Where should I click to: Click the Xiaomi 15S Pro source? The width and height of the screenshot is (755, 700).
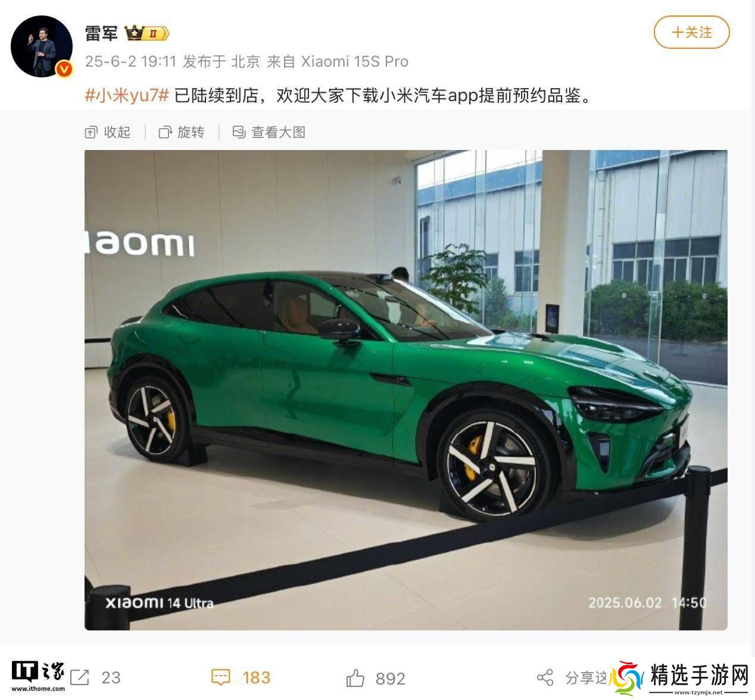[355, 61]
